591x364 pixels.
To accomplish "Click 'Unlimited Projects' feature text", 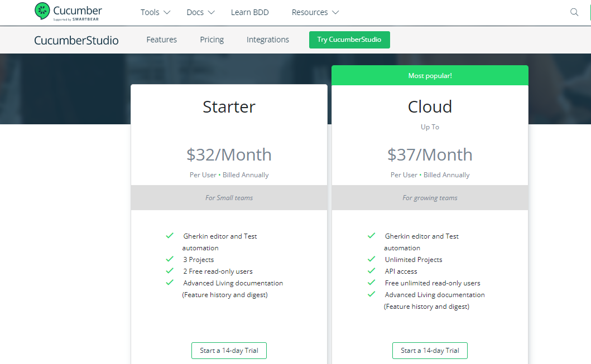I will tap(414, 259).
